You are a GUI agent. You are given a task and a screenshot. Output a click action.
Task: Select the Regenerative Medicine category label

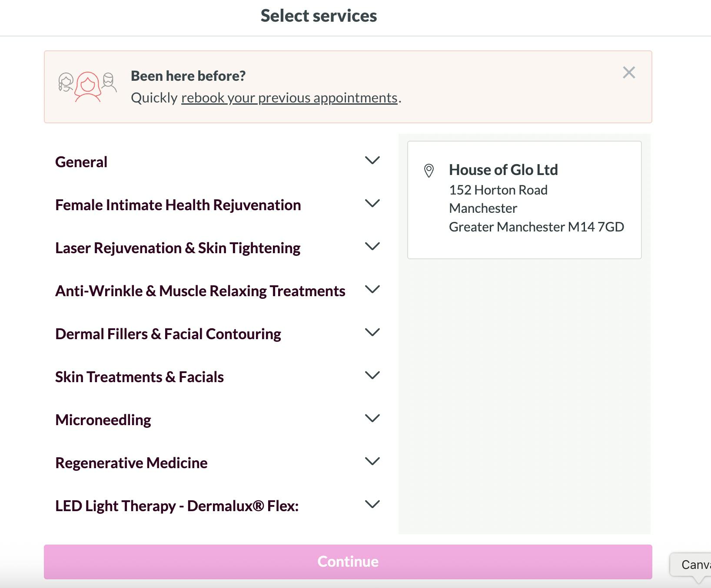pos(131,463)
